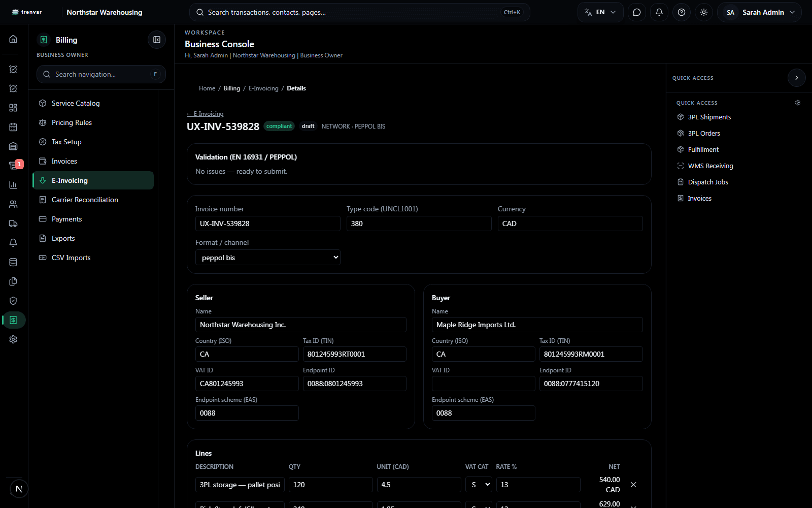Open Pricing Rules in Billing menu

click(x=93, y=122)
